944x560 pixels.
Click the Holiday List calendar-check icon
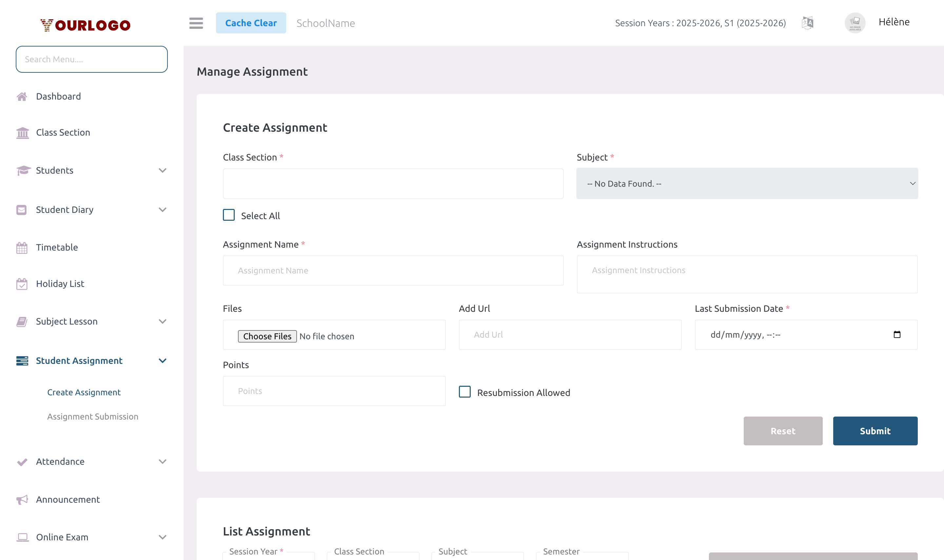(22, 284)
